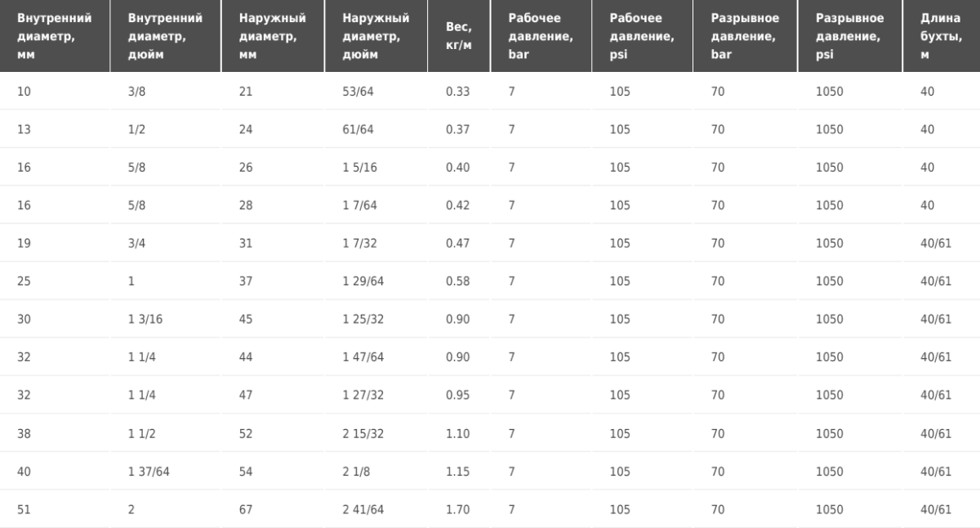Click the 'Разрывное давление, bar' column header
Screen dimensions: 980x528
click(x=746, y=36)
